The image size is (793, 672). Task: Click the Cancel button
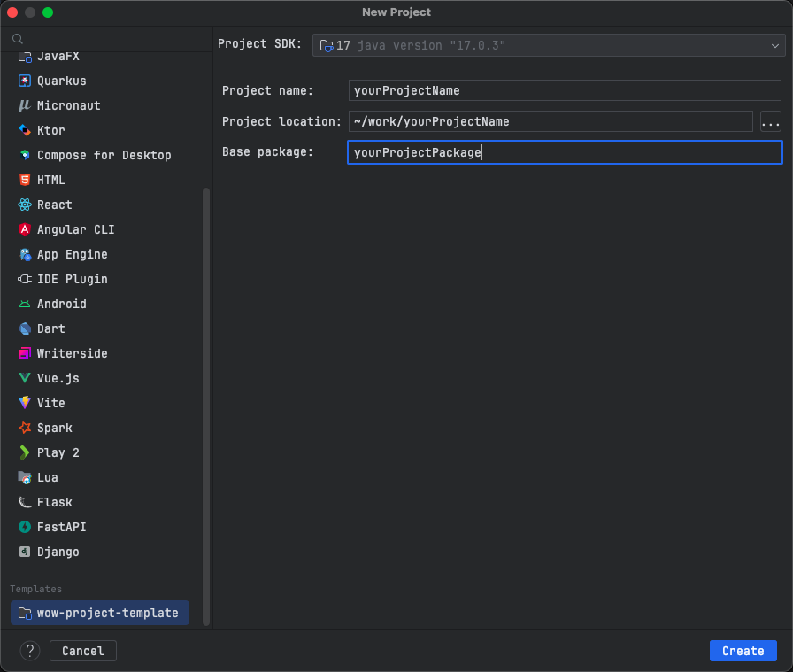[83, 651]
